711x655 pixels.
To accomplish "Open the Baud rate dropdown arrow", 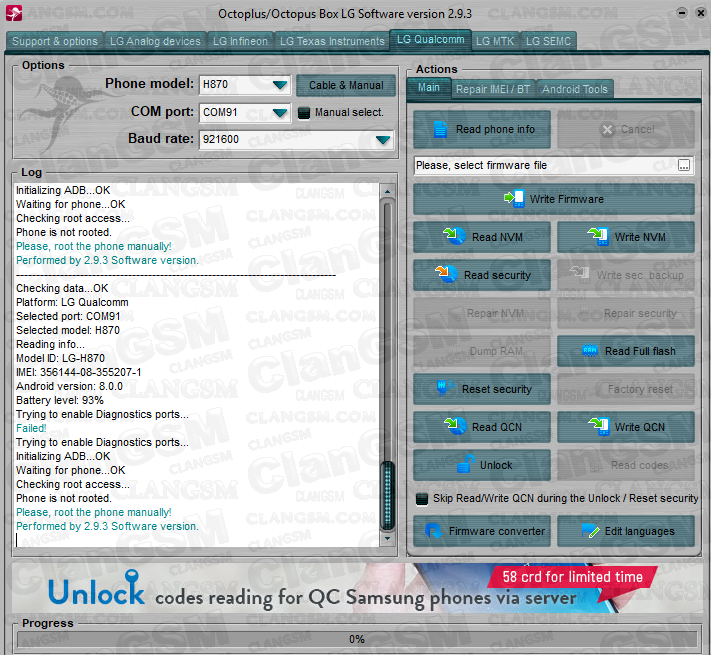I will [x=383, y=140].
